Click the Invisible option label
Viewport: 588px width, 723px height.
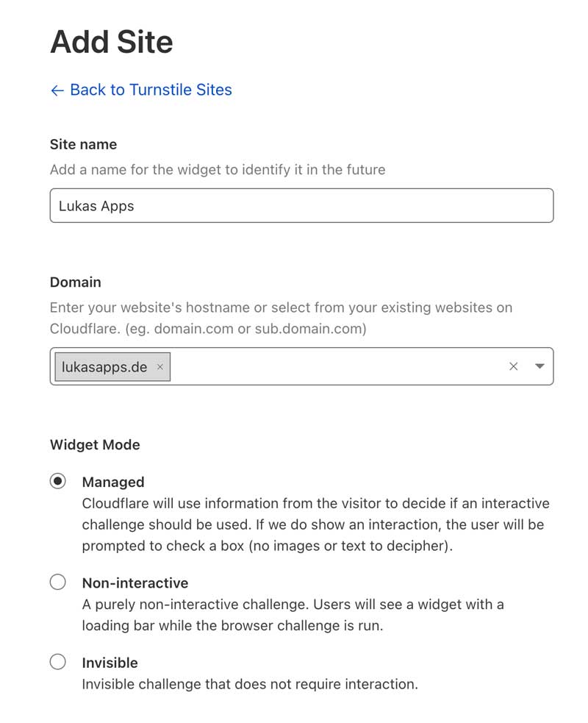(110, 663)
